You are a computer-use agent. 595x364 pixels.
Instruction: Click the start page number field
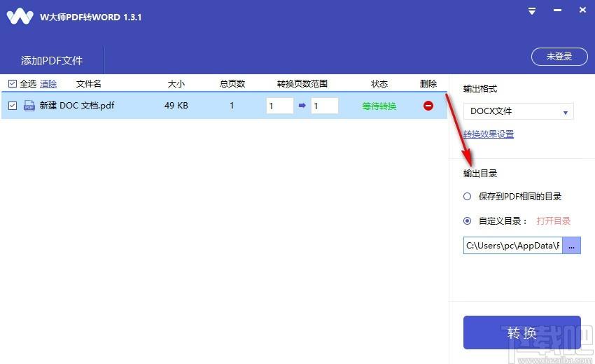(280, 106)
